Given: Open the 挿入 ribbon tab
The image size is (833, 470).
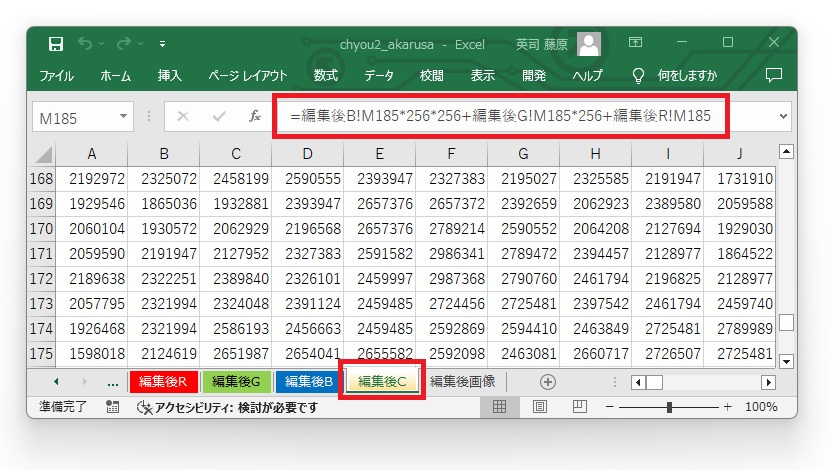Looking at the screenshot, I should coord(169,76).
